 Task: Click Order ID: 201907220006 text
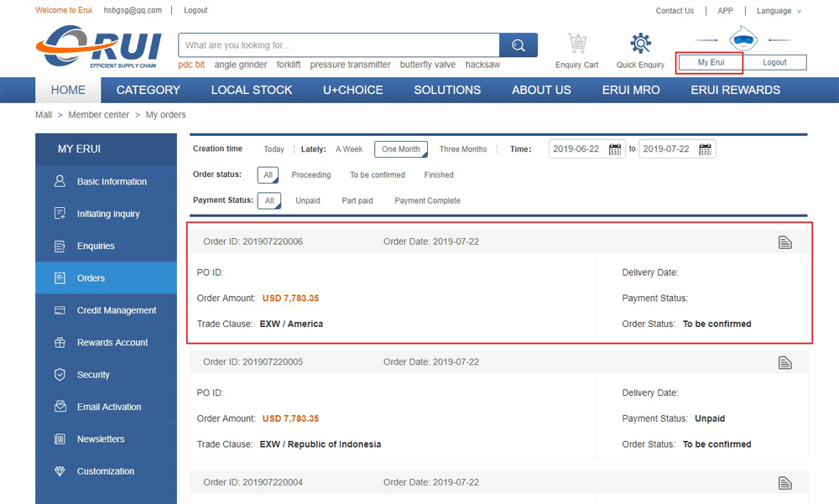tap(253, 242)
